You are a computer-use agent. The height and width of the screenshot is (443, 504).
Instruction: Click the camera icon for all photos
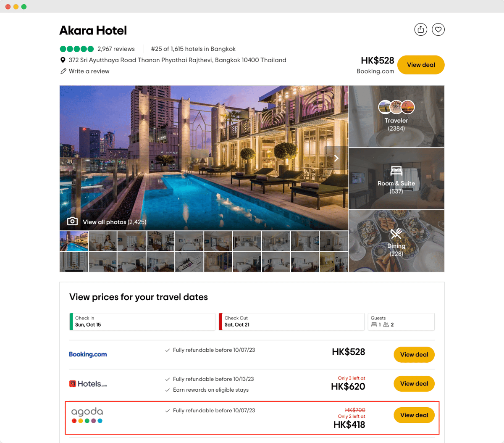point(72,221)
